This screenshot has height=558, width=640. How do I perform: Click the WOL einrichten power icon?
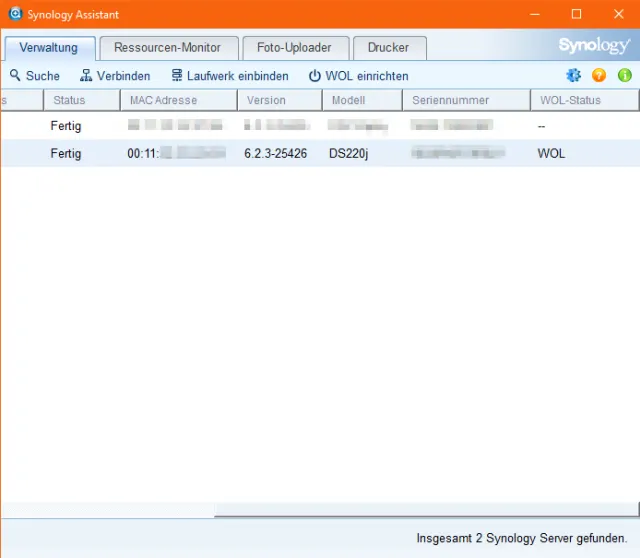pyautogui.click(x=314, y=76)
